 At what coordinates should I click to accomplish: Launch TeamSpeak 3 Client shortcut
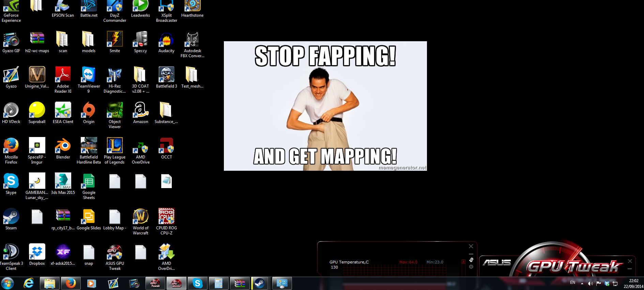click(11, 257)
